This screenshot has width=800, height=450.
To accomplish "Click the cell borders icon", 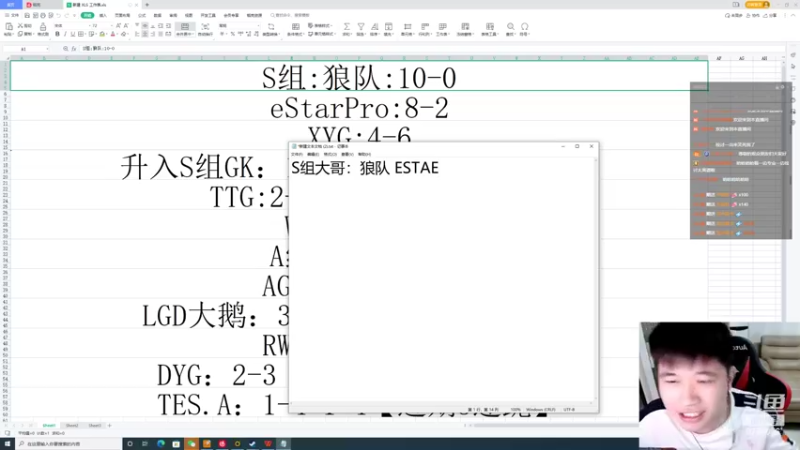I will (x=81, y=34).
